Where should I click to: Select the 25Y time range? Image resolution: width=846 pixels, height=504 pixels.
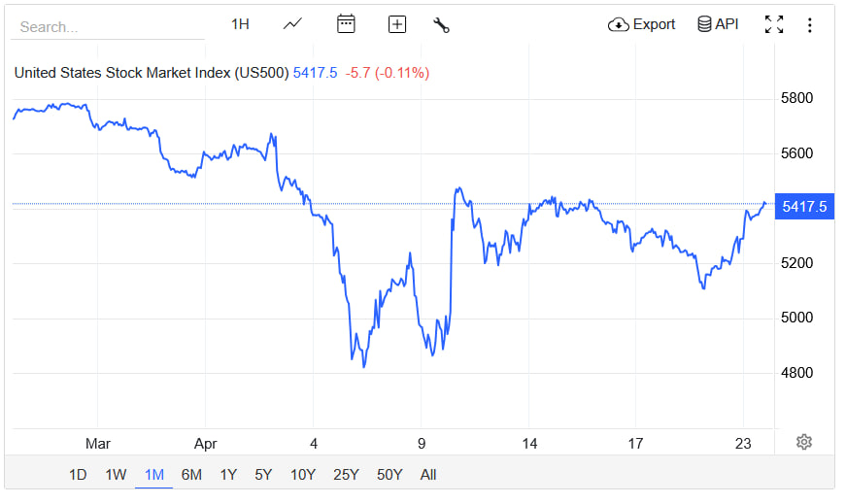click(x=346, y=475)
